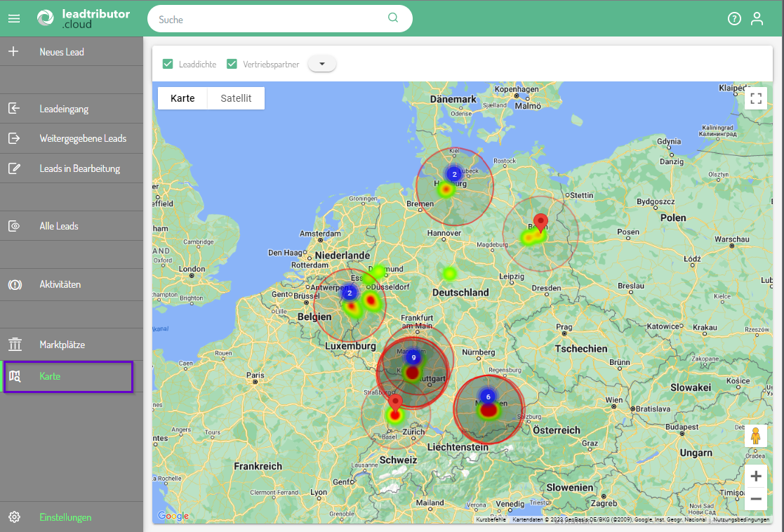Click the search magnifier icon
This screenshot has height=532, width=784.
coord(393,18)
